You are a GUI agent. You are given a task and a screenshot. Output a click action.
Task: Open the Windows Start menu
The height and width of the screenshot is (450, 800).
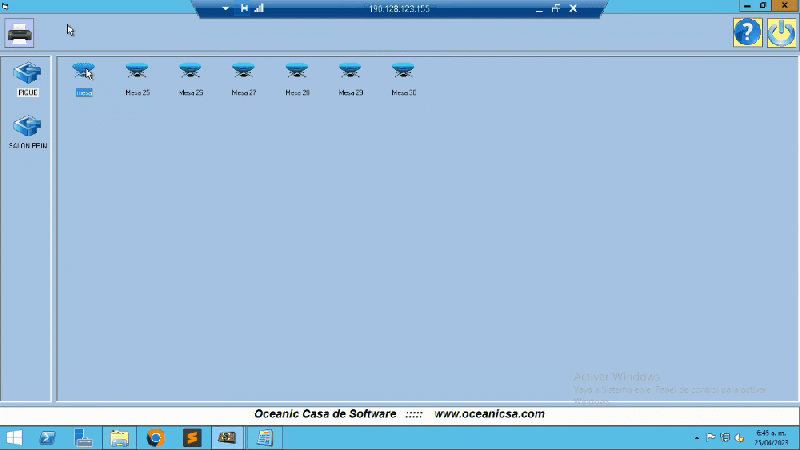tap(14, 437)
